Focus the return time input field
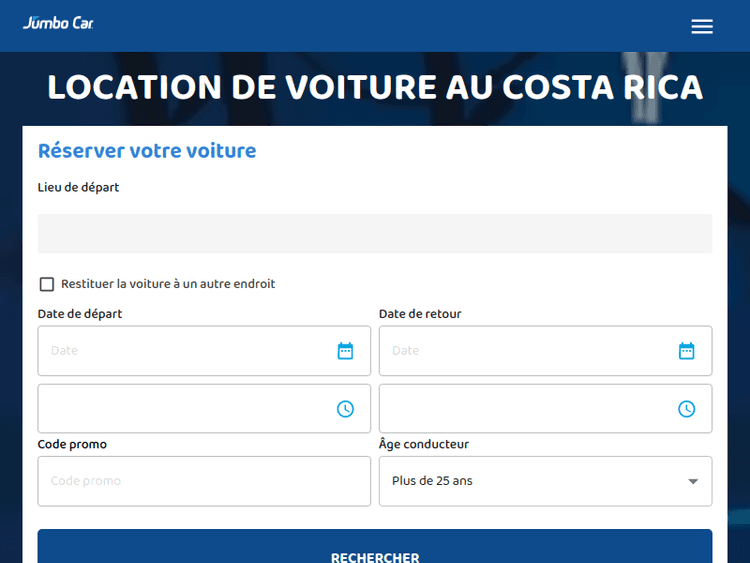This screenshot has height=563, width=750. [526, 409]
